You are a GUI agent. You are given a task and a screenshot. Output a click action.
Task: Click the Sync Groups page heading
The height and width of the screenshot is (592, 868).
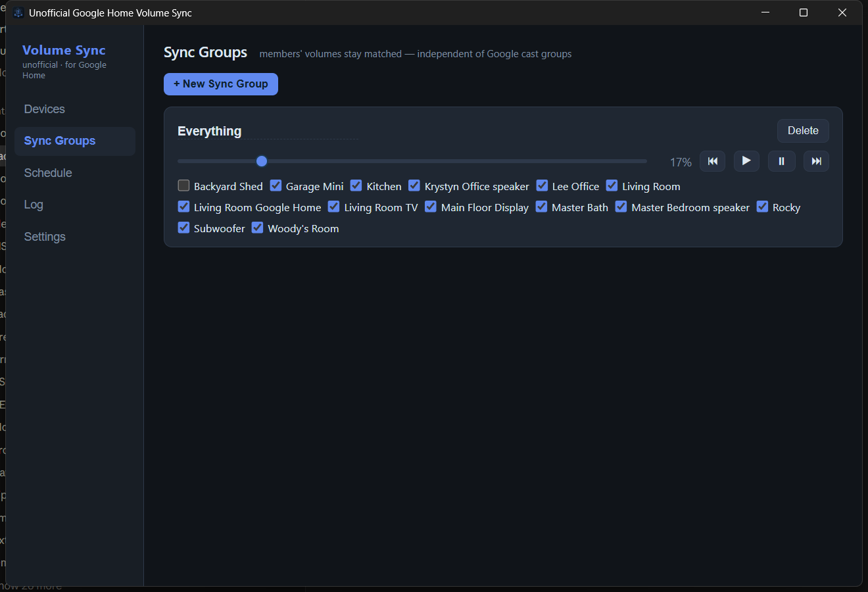pyautogui.click(x=205, y=53)
